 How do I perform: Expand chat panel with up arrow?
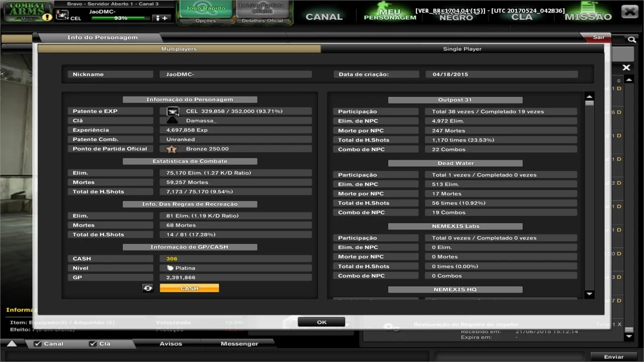click(x=11, y=343)
